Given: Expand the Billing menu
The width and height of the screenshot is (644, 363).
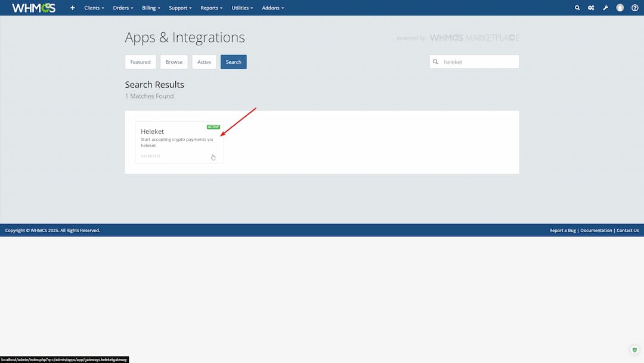Looking at the screenshot, I should click(151, 8).
